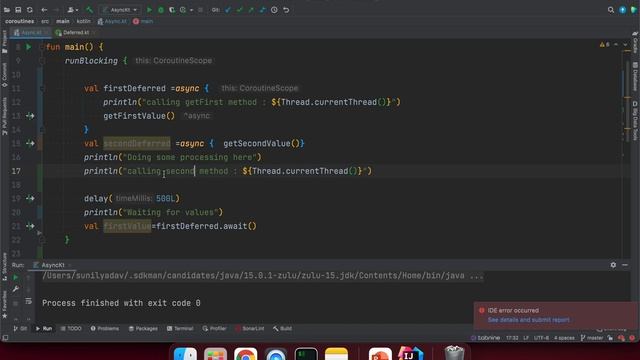Image resolution: width=640 pixels, height=360 pixels.
Task: Click the Profiler run icon in the toolbar
Action: coord(184,10)
